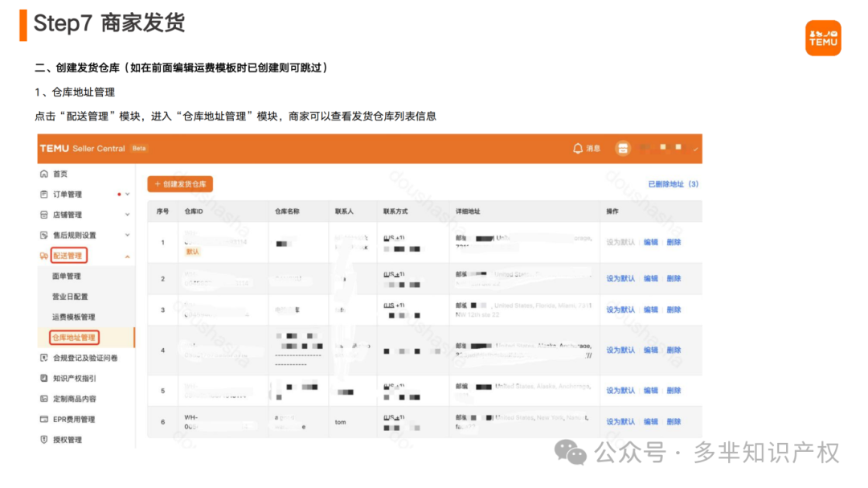The image size is (868, 488).
Task: Click 删除 for warehouse row 3
Action: [674, 310]
